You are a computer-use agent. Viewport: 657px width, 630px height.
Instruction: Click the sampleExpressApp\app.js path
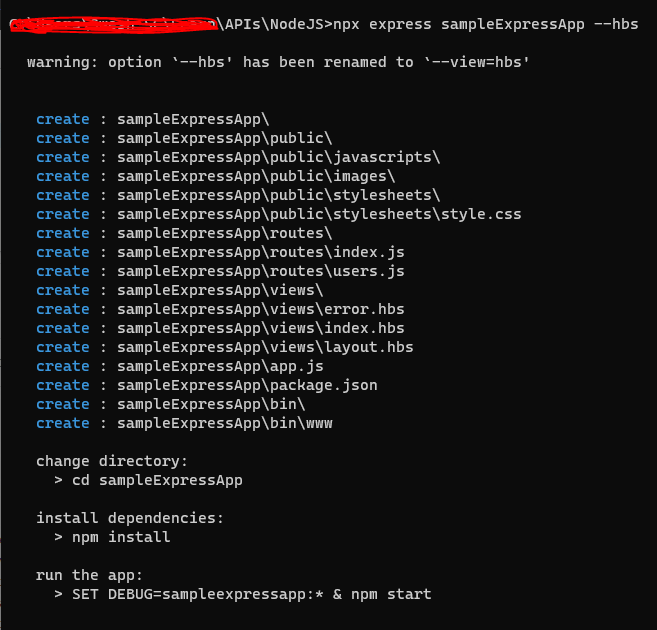click(220, 366)
